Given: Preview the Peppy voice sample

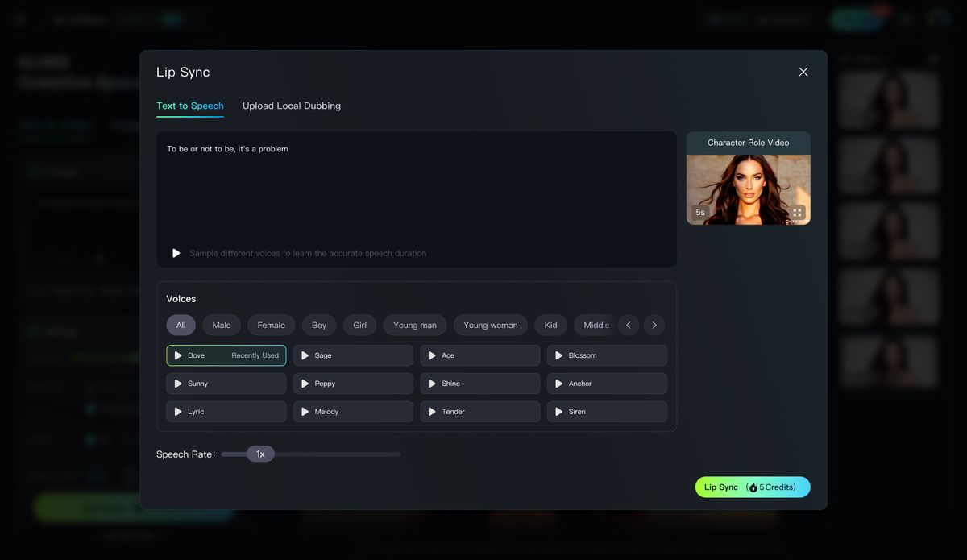Looking at the screenshot, I should pyautogui.click(x=305, y=384).
